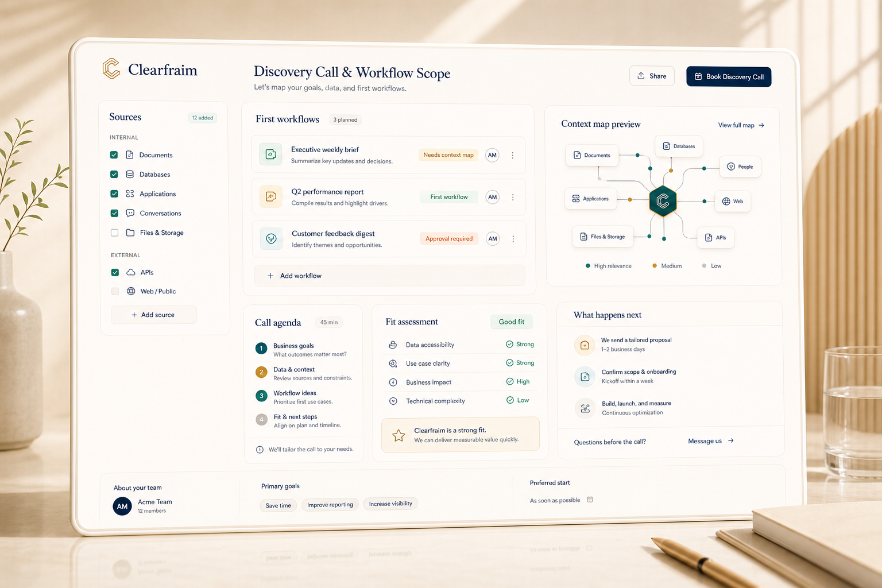Click AM avatar on Customer feedback digest row
Image resolution: width=882 pixels, height=588 pixels.
click(x=493, y=239)
